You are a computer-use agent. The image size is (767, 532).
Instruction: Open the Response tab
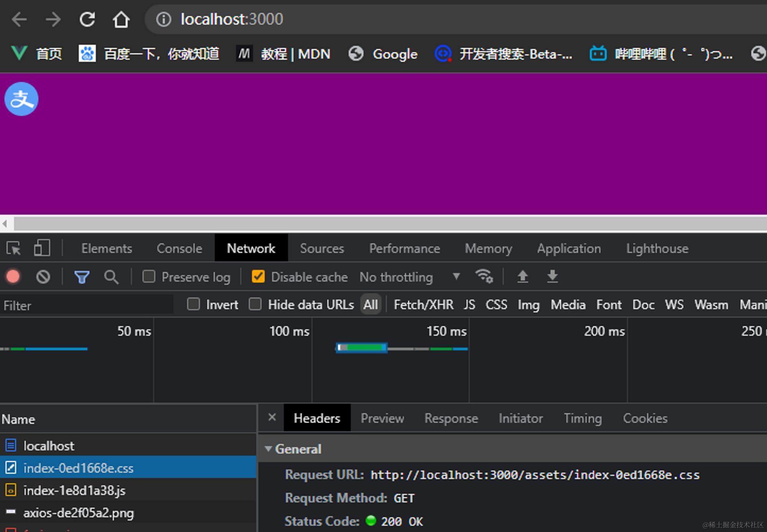(x=451, y=418)
